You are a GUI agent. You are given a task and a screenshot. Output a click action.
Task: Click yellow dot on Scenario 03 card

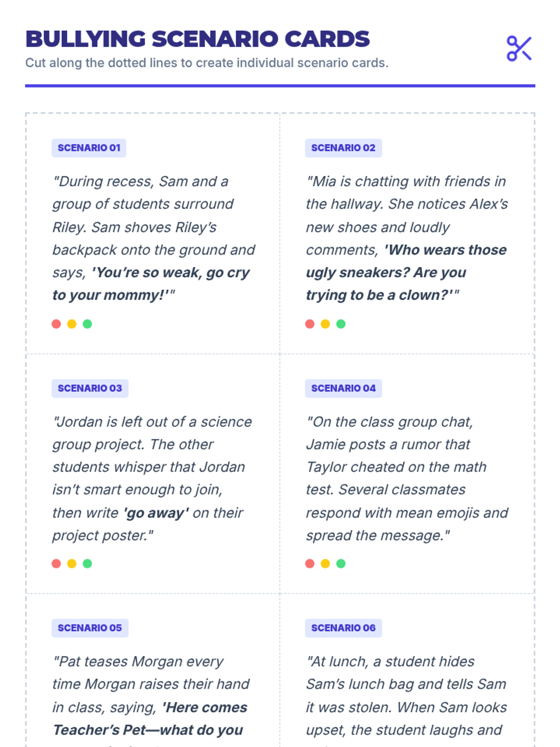coord(72,564)
